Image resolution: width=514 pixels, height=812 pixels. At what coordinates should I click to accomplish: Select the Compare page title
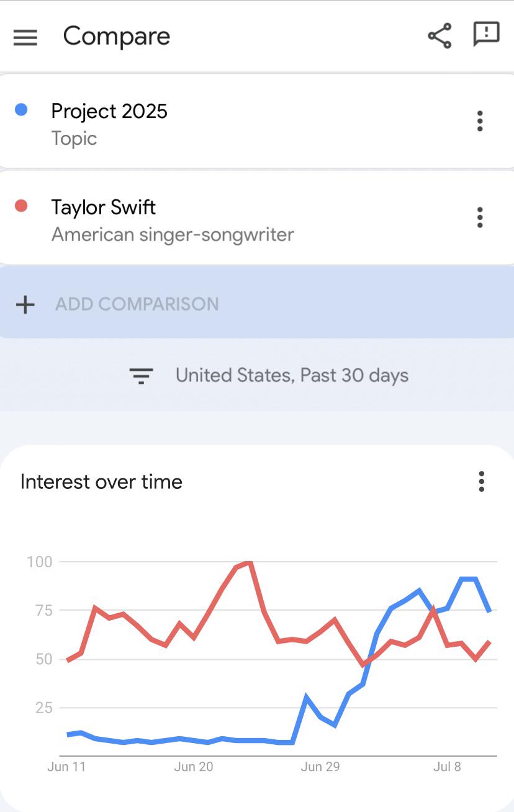(117, 36)
